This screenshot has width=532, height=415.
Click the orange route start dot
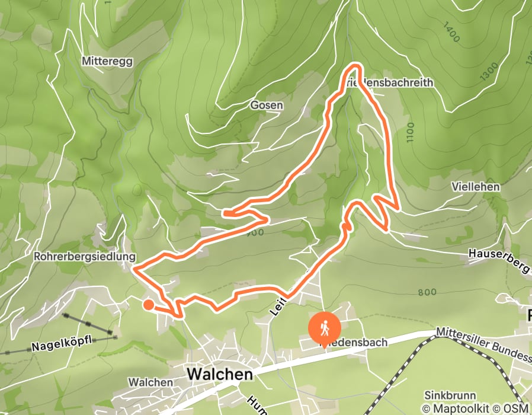148,305
